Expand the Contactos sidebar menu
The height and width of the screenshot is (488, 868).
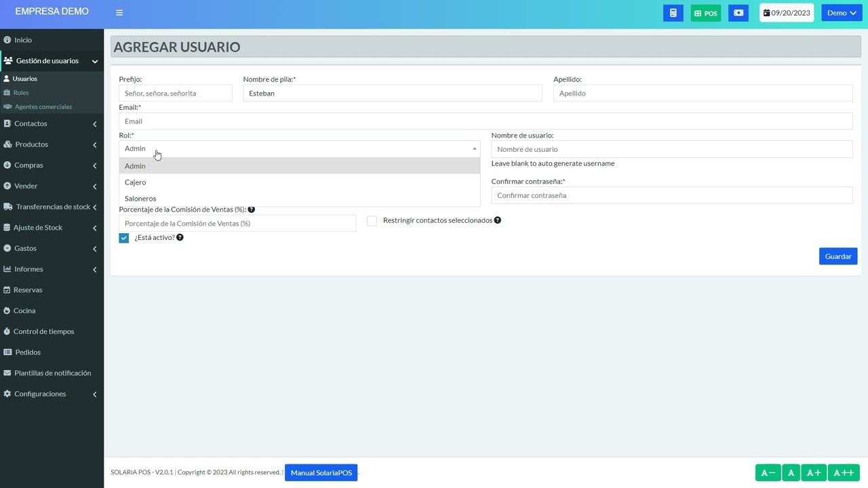tap(52, 124)
